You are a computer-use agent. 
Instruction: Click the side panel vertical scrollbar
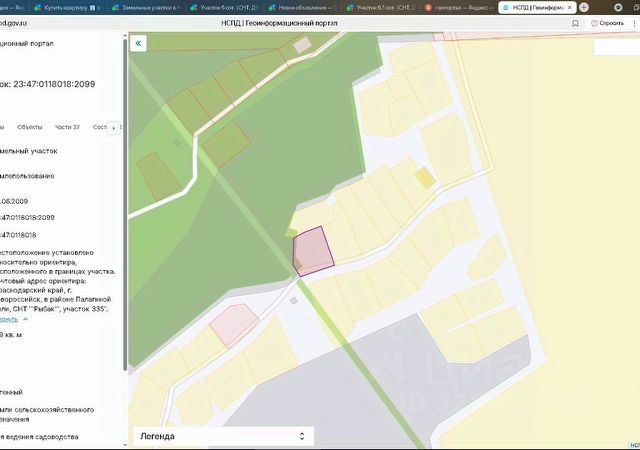click(x=125, y=204)
